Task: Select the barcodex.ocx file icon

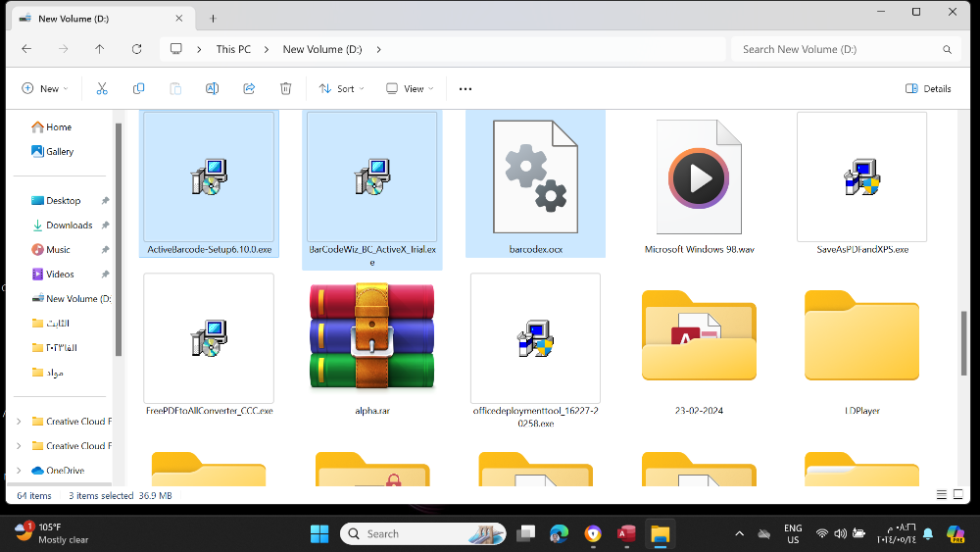Action: point(536,176)
